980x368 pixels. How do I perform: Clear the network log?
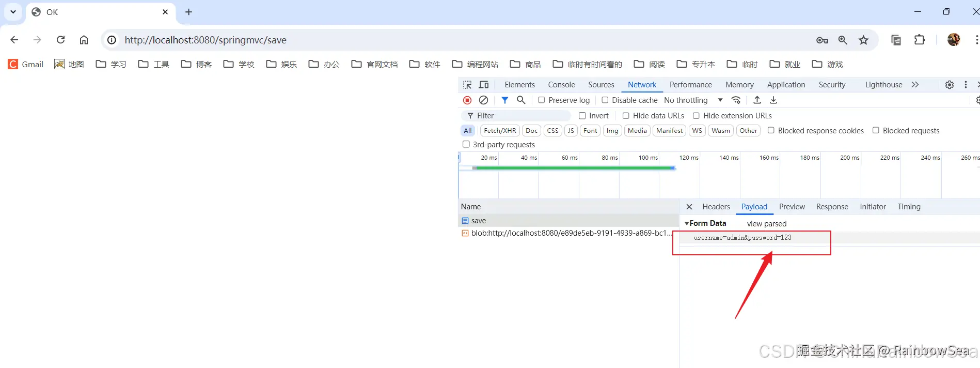pyautogui.click(x=483, y=100)
